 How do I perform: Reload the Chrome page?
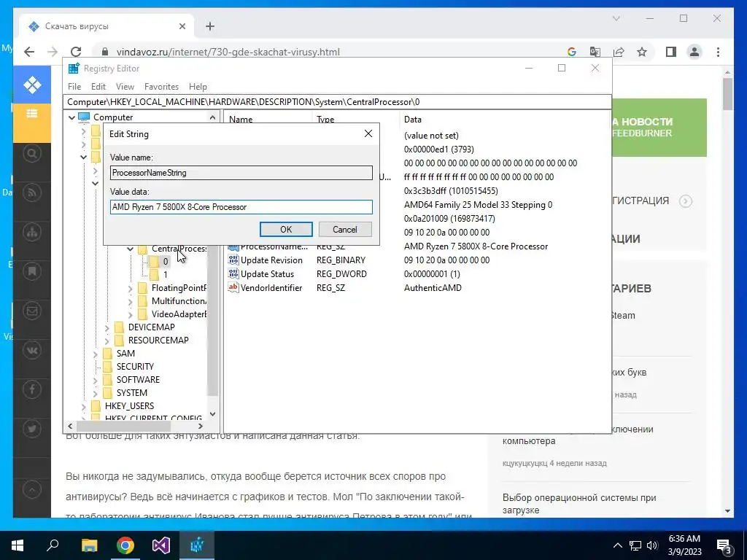(76, 52)
